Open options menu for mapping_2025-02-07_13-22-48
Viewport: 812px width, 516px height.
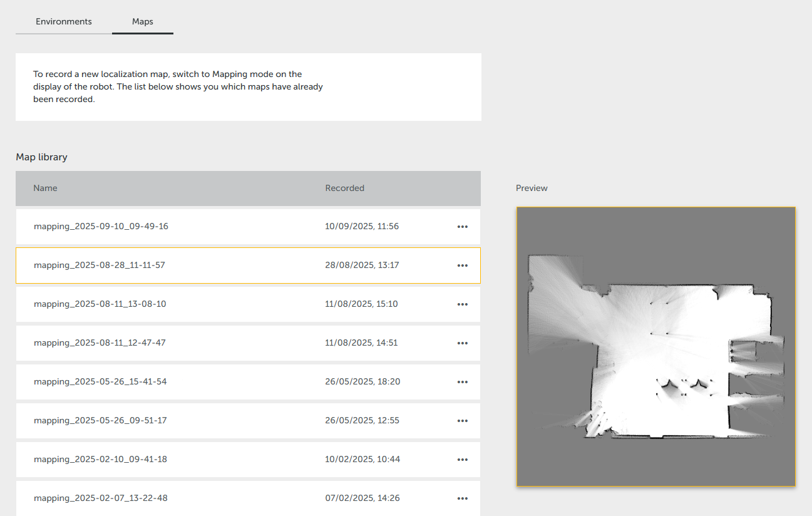[463, 498]
